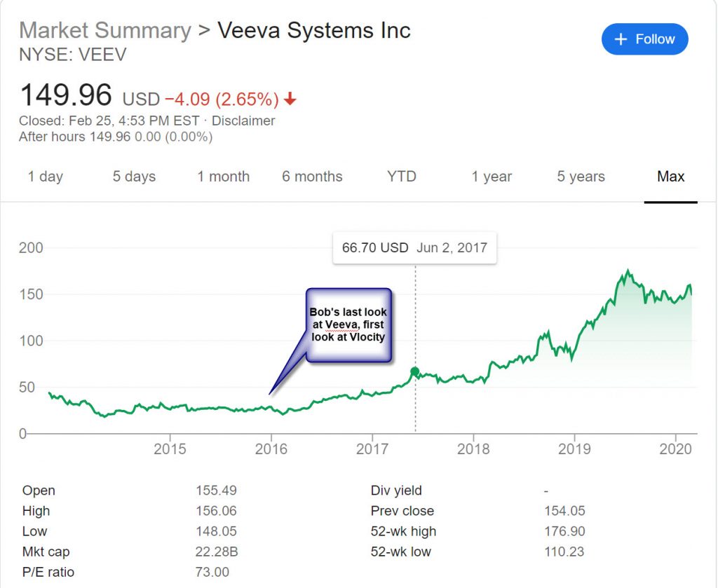Click the green data point on the chart
Viewport: 718px width, 588px height.
415,371
